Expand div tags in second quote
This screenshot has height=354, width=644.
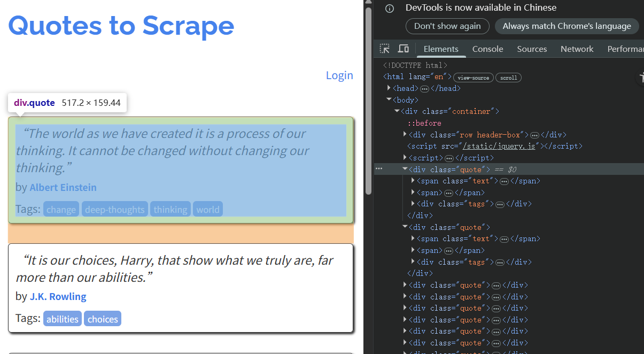413,261
